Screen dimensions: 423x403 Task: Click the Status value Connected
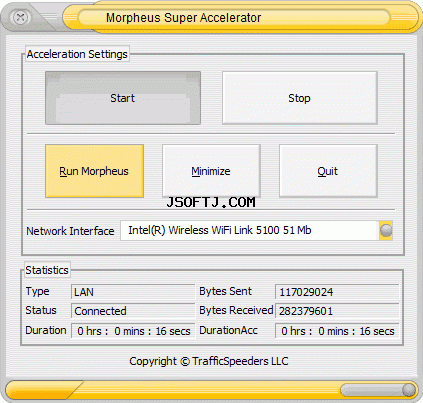click(x=133, y=311)
